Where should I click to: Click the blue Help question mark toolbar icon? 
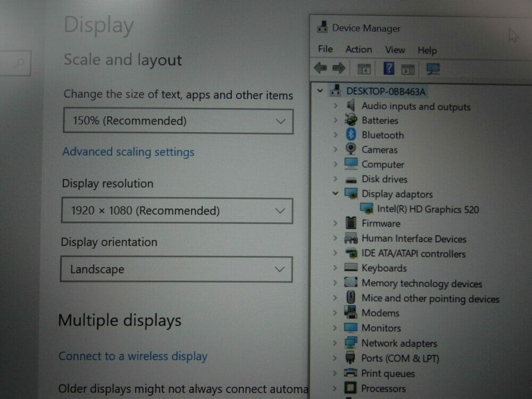coord(389,68)
